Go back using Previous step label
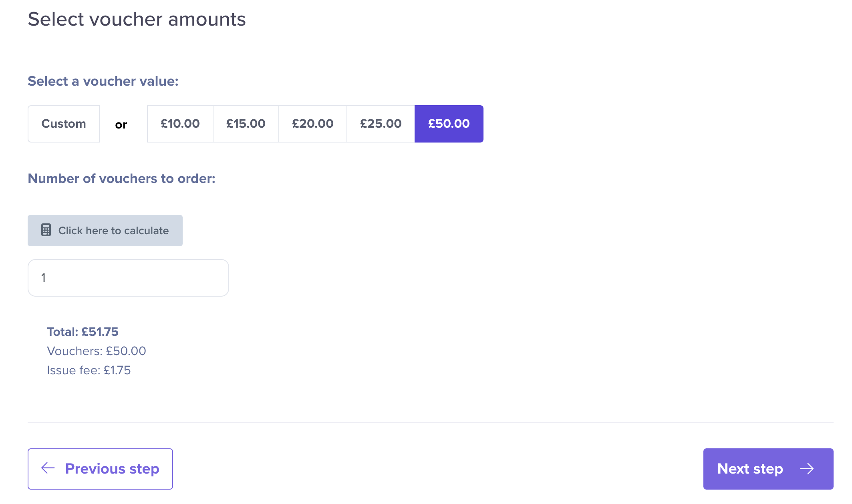This screenshot has height=504, width=852. (112, 469)
